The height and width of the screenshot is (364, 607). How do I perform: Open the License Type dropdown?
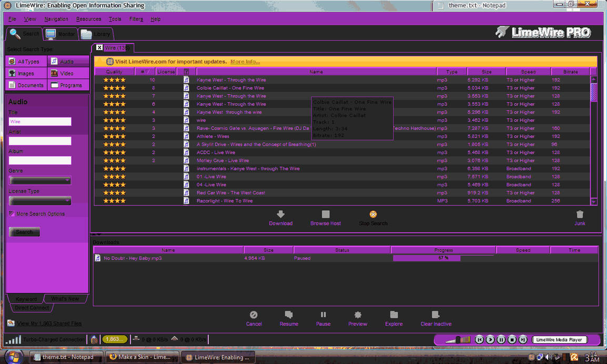coord(41,201)
